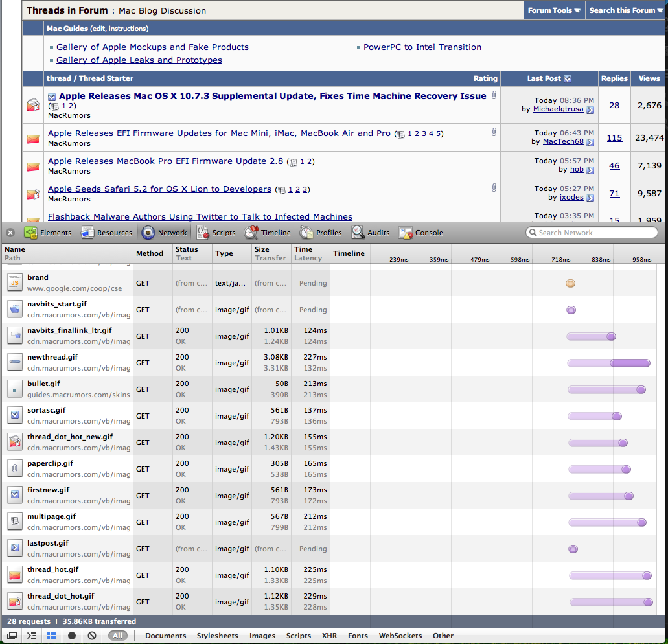This screenshot has height=644, width=668.
Task: Select the paperclip.gif resource icon
Action: point(15,468)
